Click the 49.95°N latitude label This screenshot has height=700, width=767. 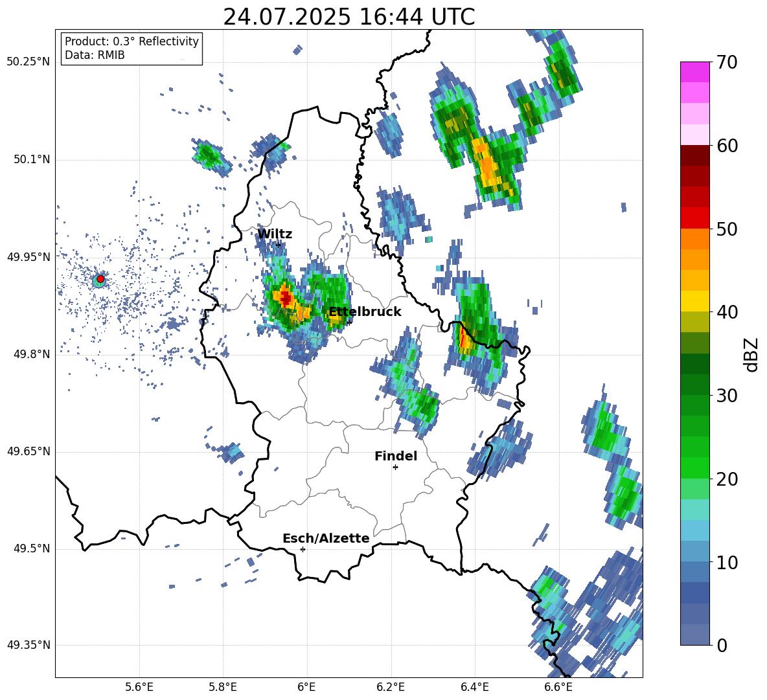(28, 256)
